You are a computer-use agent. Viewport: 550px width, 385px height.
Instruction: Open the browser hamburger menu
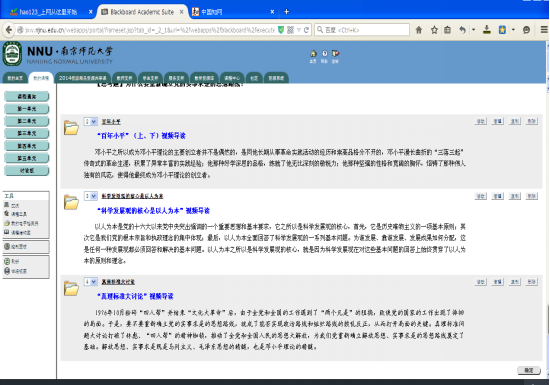(544, 30)
